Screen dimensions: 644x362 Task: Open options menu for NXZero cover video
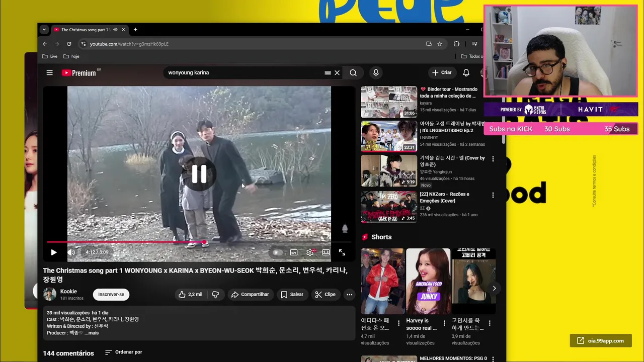coord(493,195)
